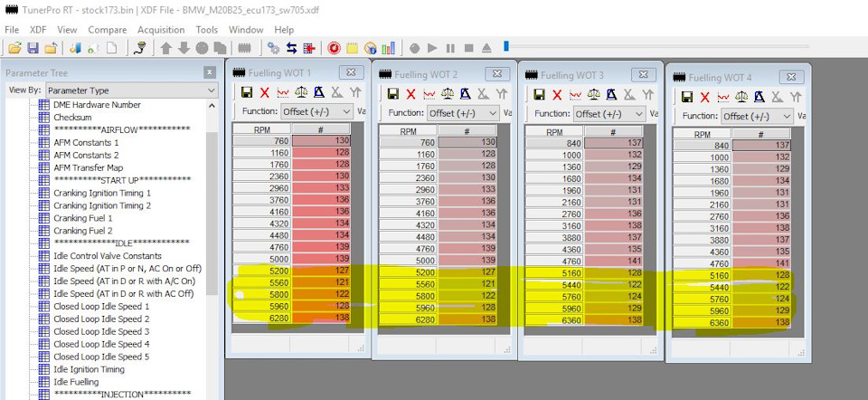Show graph view in Fuelling WOT 3

576,95
